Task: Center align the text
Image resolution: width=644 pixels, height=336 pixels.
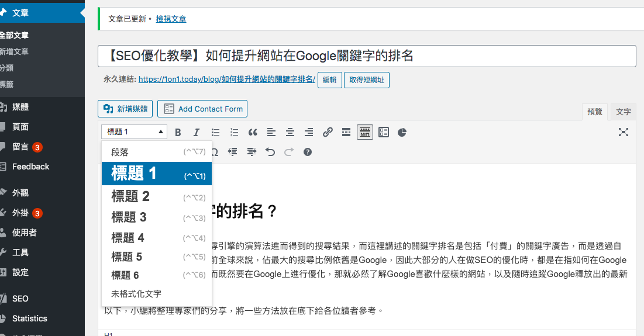Action: (290, 133)
